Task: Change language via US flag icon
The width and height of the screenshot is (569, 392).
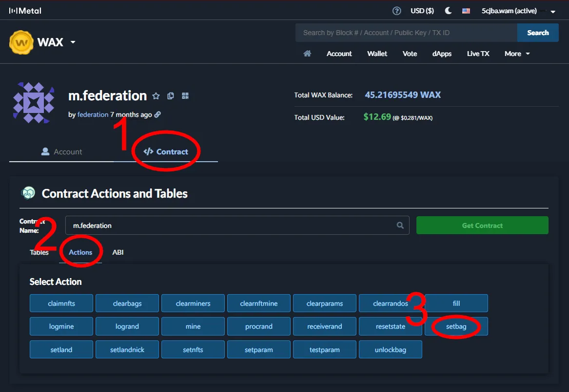Action: [466, 11]
